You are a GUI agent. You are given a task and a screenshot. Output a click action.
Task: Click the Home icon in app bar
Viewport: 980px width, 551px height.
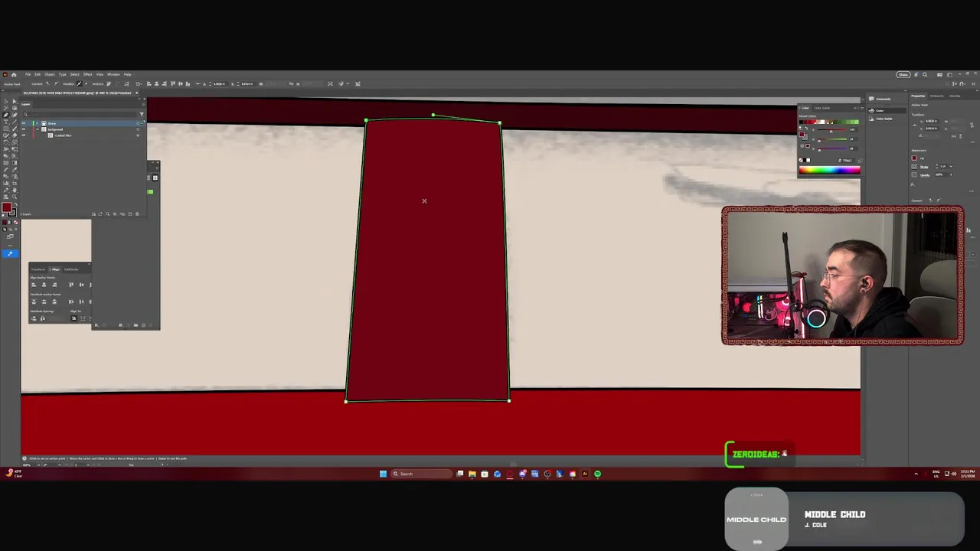coord(14,74)
